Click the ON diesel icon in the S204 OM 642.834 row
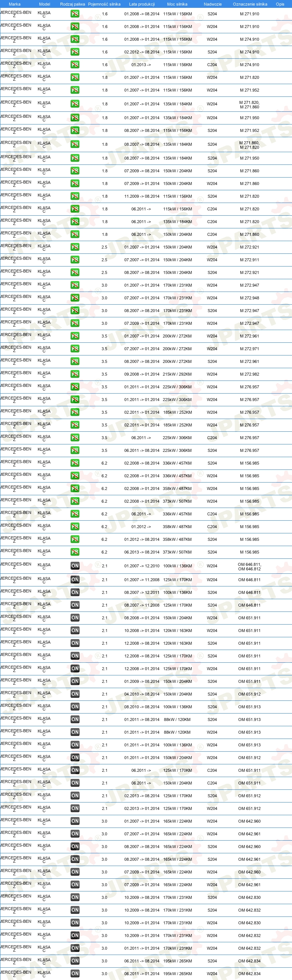 click(x=75, y=961)
